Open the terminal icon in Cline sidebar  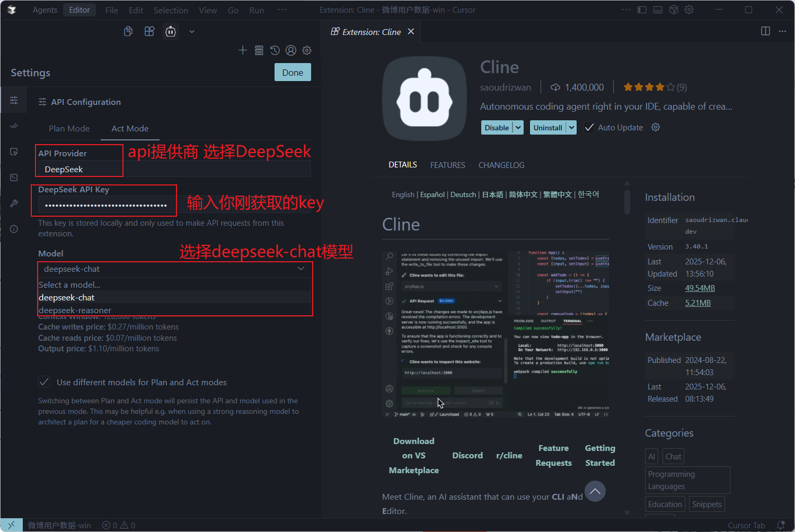pyautogui.click(x=14, y=178)
